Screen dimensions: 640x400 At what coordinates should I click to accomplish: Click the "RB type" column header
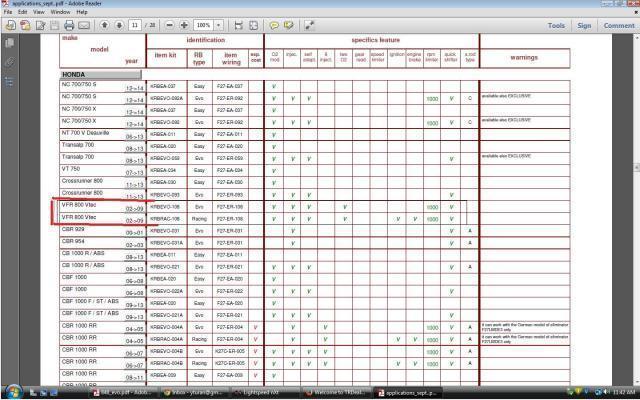(x=199, y=58)
